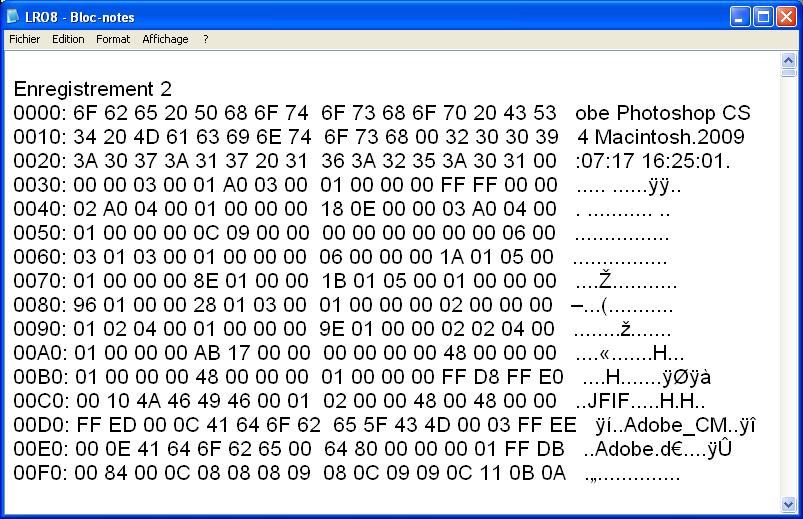Open the Format menu
803x519 pixels.
tap(113, 39)
